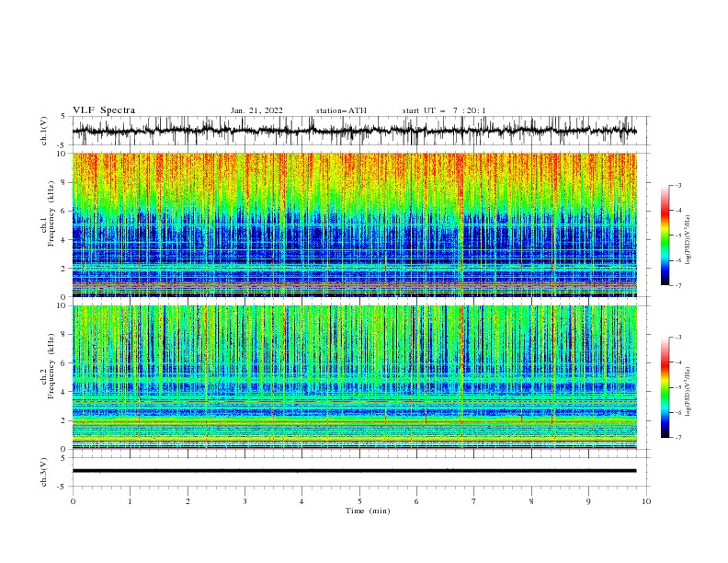The width and height of the screenshot is (728, 563).
Task: Click the ch.1 PSD color scale bar
Action: [665, 235]
